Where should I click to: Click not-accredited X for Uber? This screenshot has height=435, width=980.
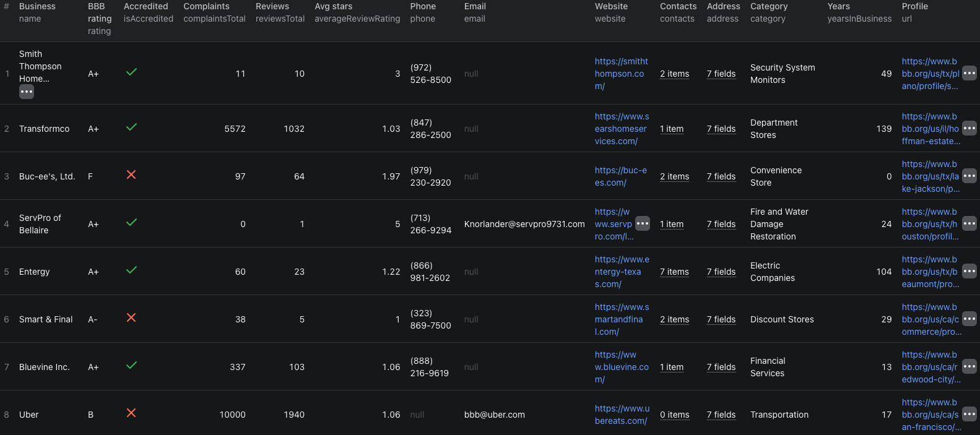tap(131, 413)
